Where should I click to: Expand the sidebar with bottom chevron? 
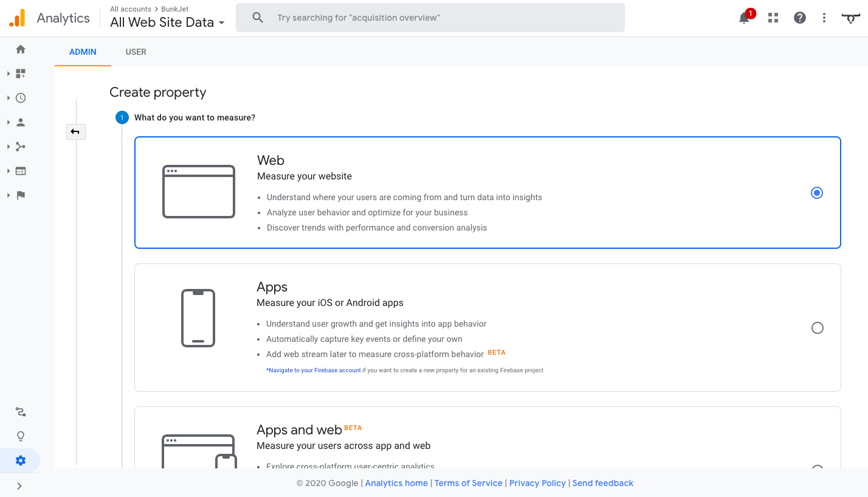coord(19,486)
